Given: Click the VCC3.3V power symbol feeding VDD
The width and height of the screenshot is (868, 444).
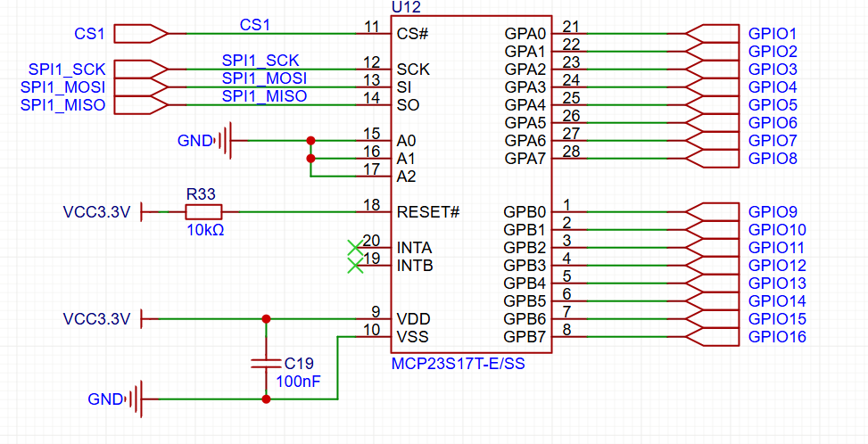Looking at the screenshot, I should pos(141,319).
